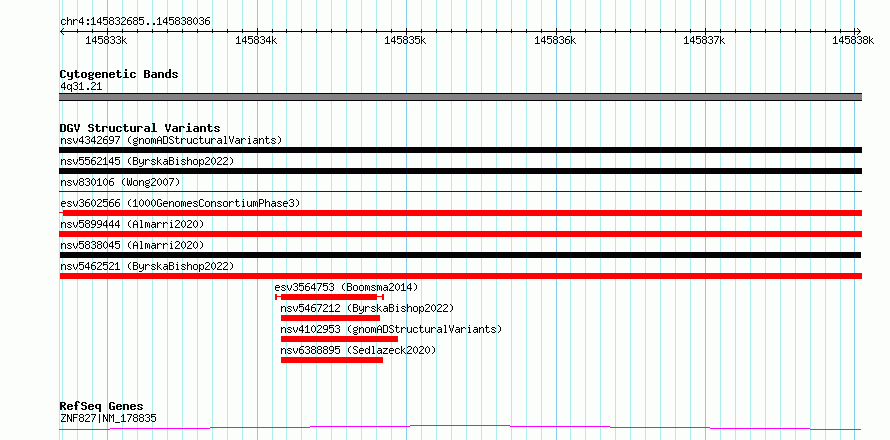
Task: Click variant label esv3602566 (1000GenomesConsortiumPhase3)
Action: pos(180,203)
